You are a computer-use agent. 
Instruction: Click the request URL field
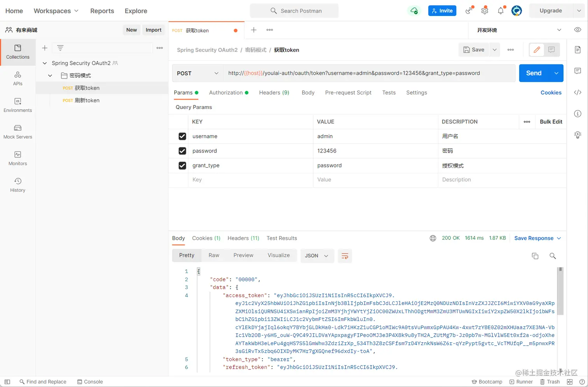coord(369,73)
